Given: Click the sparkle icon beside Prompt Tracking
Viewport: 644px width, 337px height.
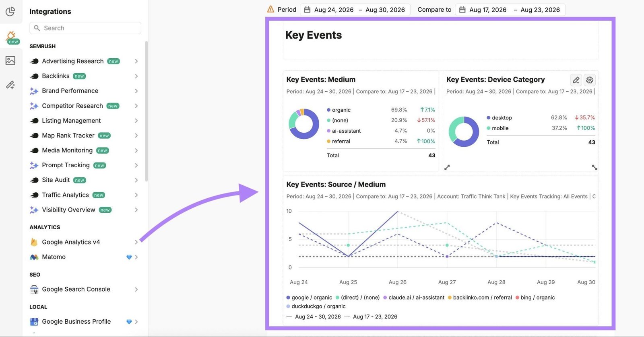Looking at the screenshot, I should [34, 165].
